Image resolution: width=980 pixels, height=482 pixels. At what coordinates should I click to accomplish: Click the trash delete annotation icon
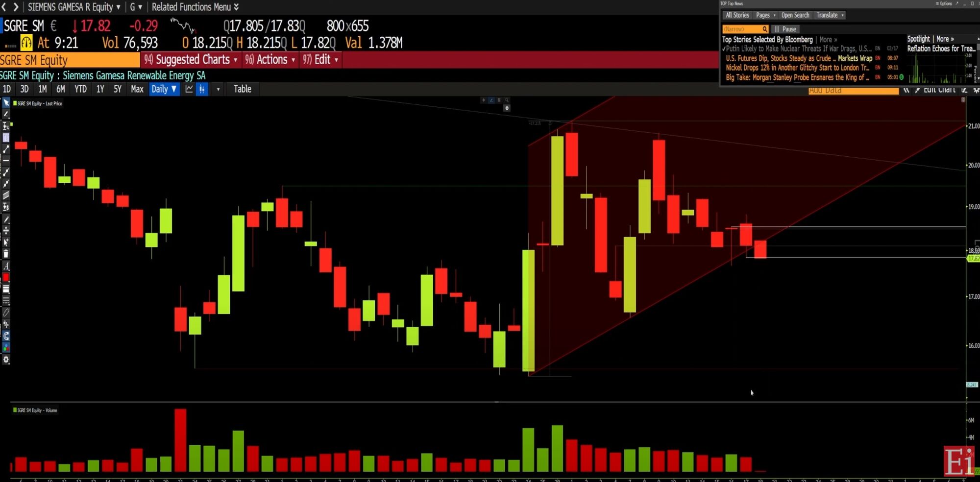6,254
